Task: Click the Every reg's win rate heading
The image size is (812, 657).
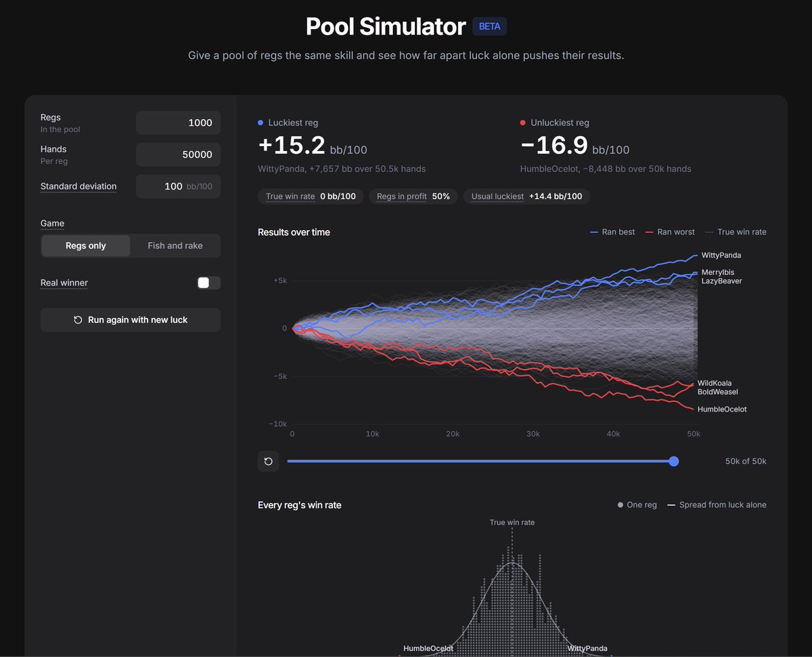Action: (x=299, y=505)
